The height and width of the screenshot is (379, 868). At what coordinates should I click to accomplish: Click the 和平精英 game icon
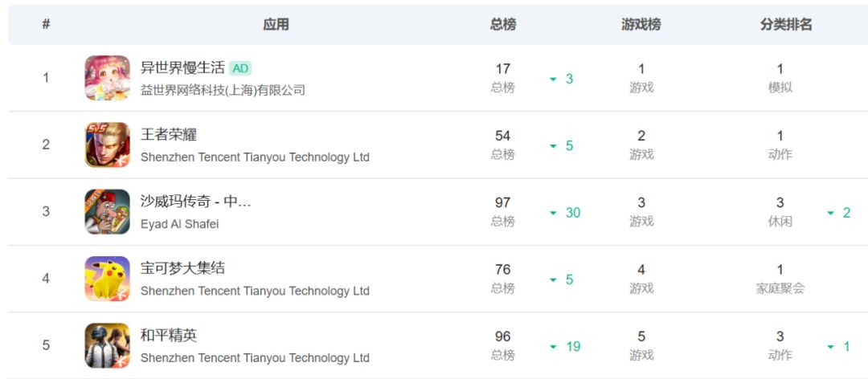coord(108,346)
